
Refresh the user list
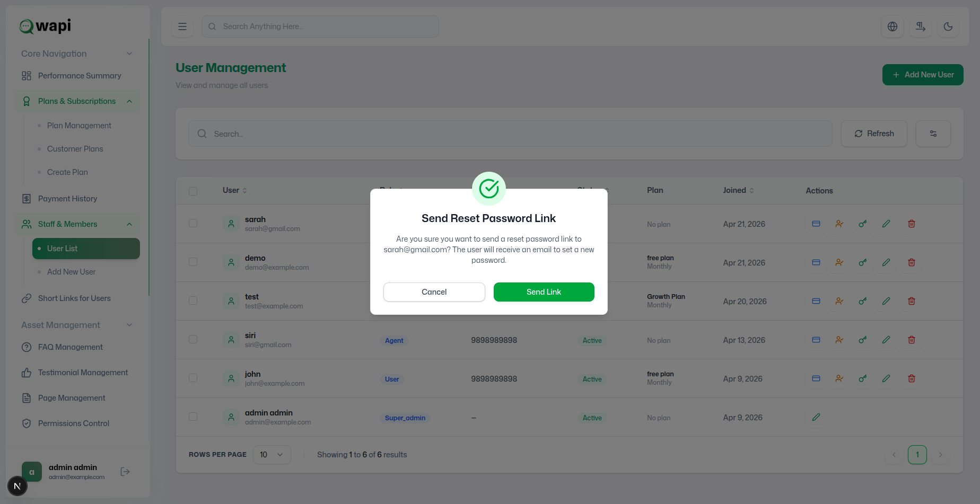pos(874,134)
